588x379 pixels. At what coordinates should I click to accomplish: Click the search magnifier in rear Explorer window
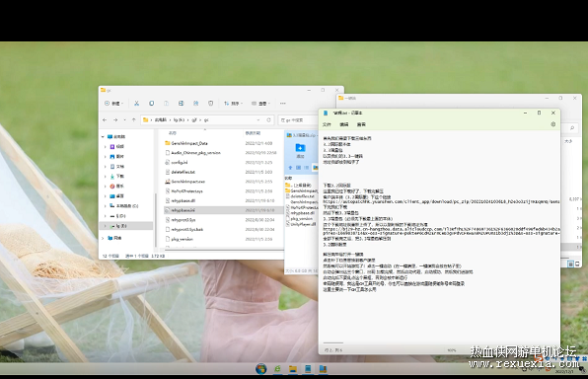click(x=572, y=128)
